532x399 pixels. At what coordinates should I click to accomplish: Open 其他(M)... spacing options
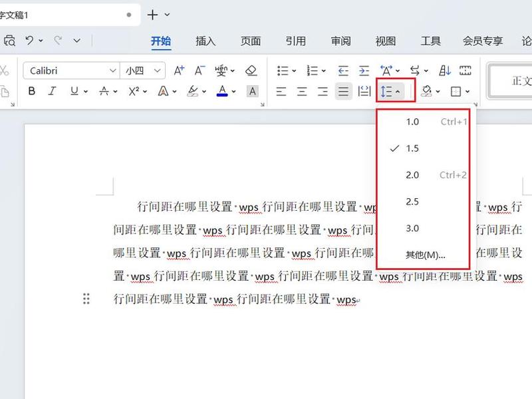tap(424, 255)
